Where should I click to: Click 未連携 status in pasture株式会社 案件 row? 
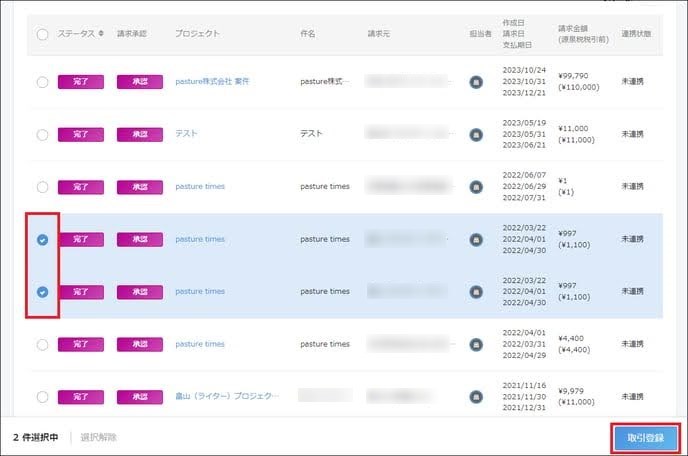(x=632, y=81)
